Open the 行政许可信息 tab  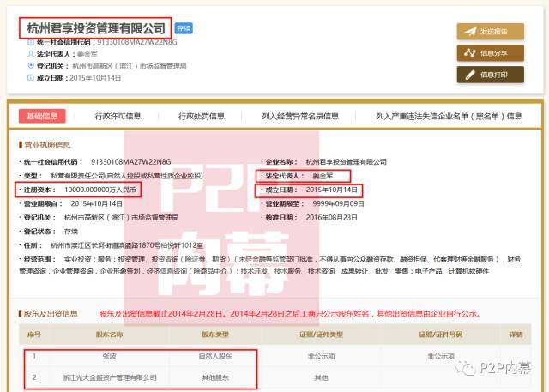(118, 116)
